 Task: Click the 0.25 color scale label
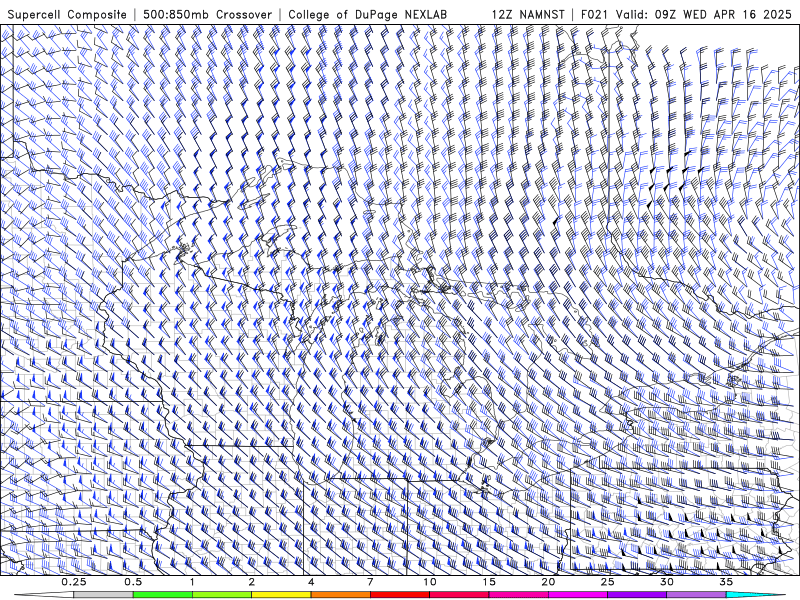74,582
